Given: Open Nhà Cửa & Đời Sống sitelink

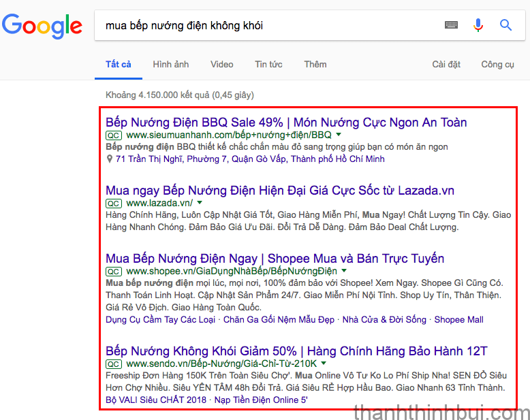Looking at the screenshot, I should (384, 320).
